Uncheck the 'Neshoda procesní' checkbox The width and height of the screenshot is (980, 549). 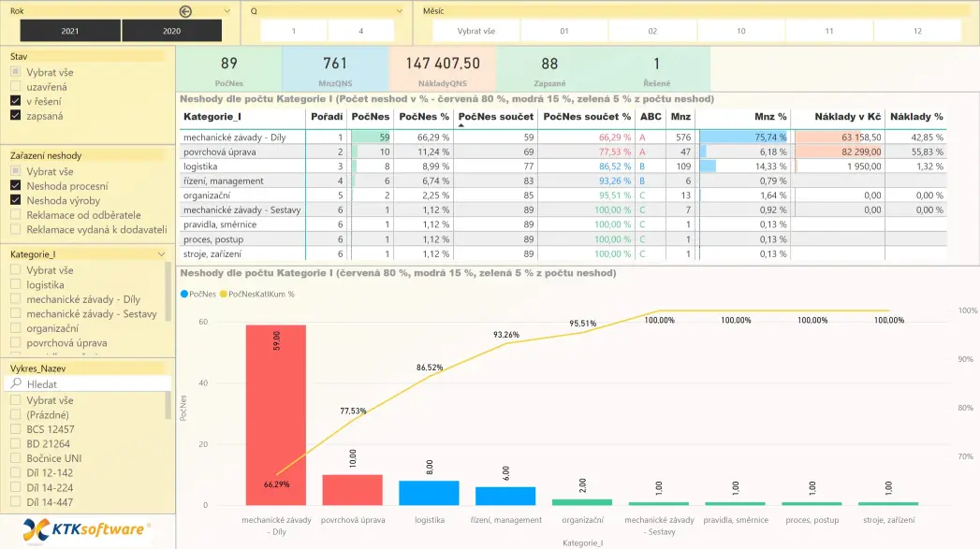coord(15,186)
